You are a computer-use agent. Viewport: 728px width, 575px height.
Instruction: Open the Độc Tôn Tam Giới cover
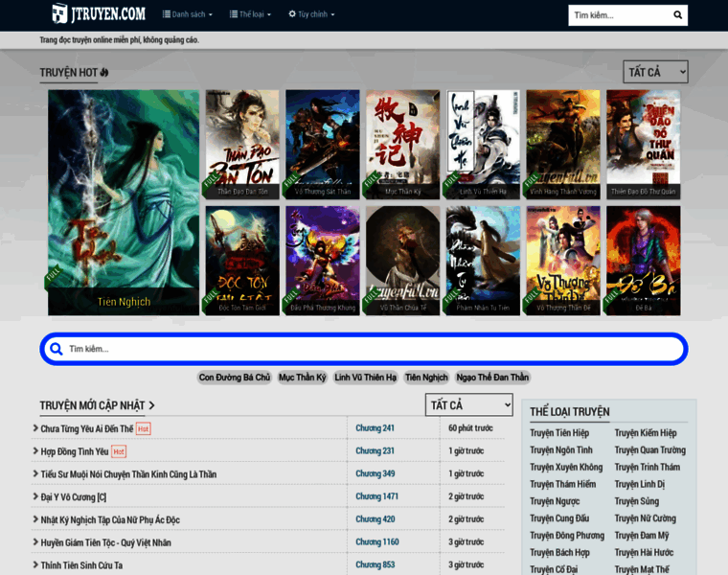click(242, 261)
